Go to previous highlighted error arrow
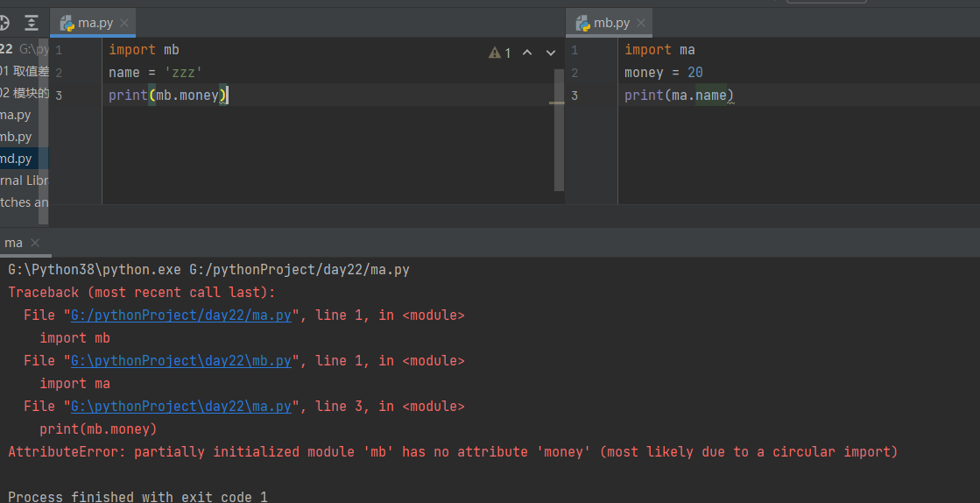Image resolution: width=980 pixels, height=503 pixels. tap(527, 53)
